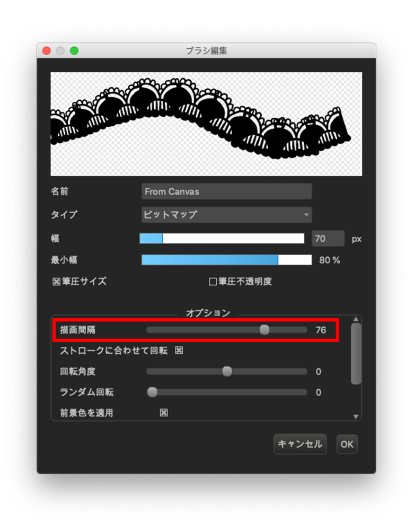Click the red close window button
The height and width of the screenshot is (532, 415).
[47, 51]
